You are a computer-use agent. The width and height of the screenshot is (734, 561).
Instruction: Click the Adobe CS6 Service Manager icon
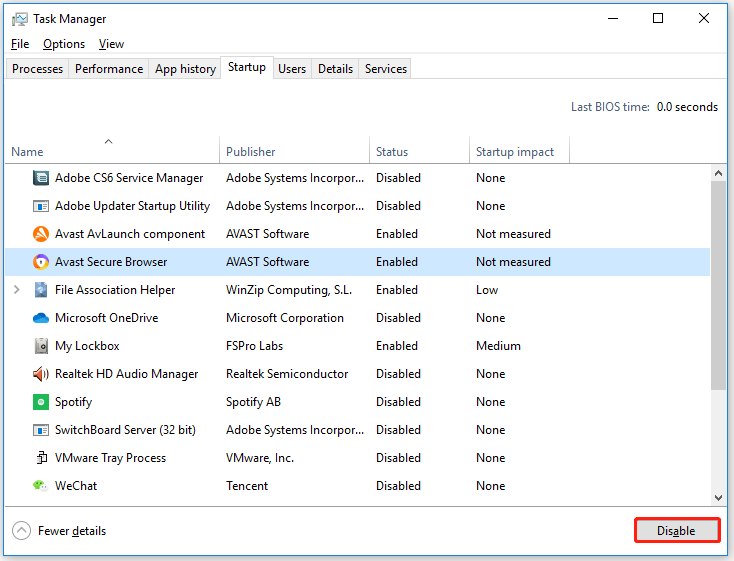[41, 178]
